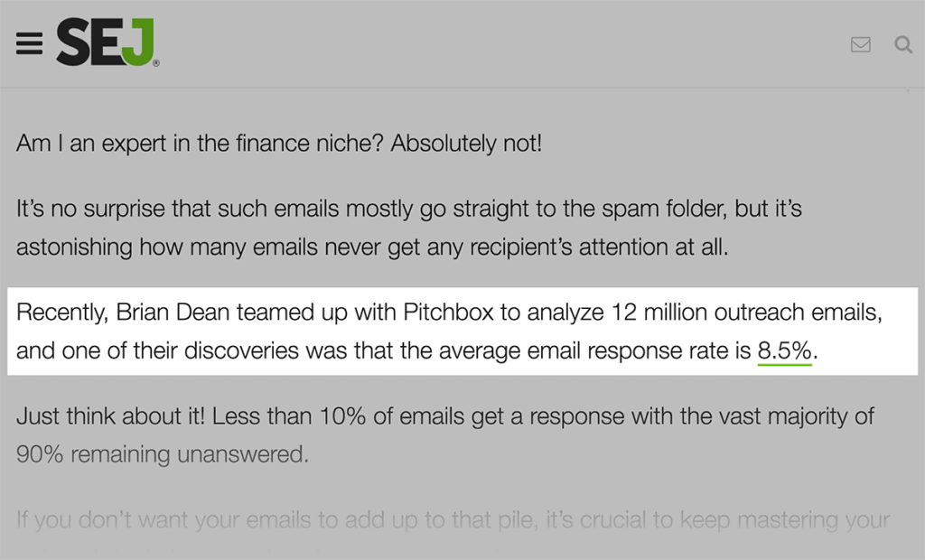Click the search magnifier icon

point(902,44)
